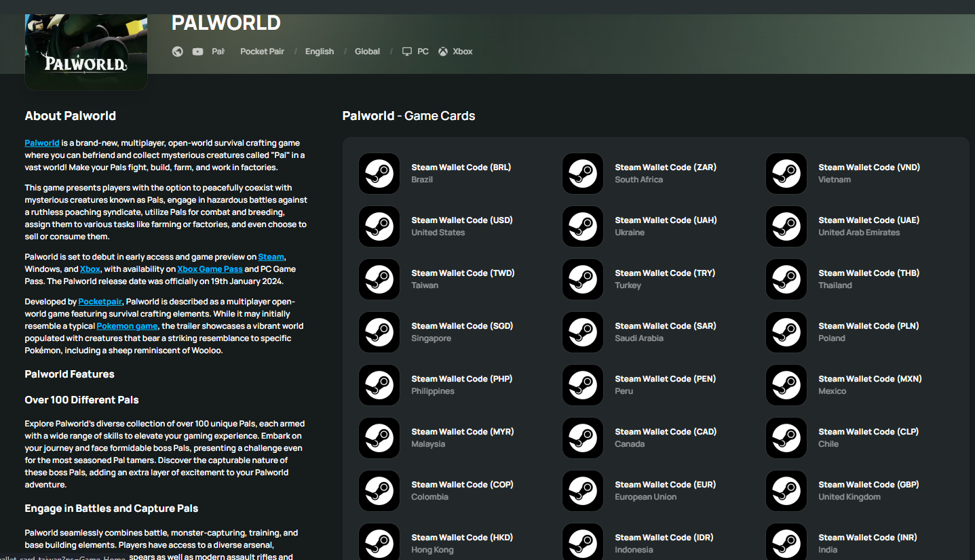Image resolution: width=975 pixels, height=560 pixels.
Task: Open the Palworld link in the About text
Action: tap(42, 143)
